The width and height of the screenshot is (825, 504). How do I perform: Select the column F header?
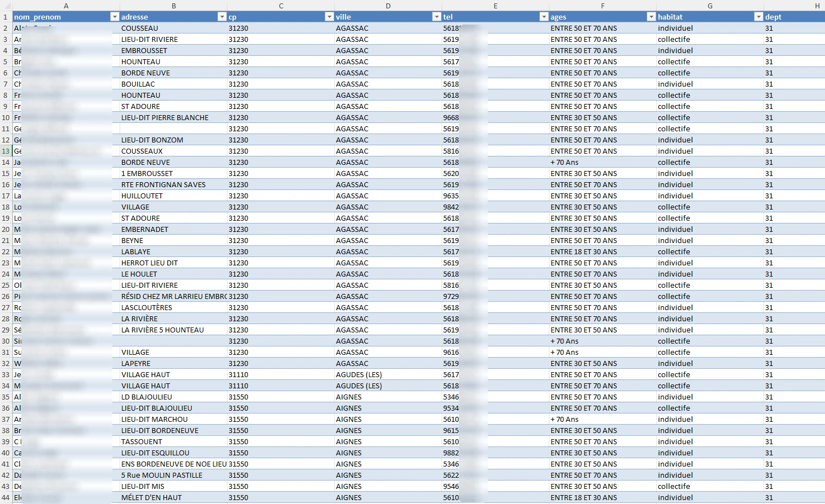[603, 6]
